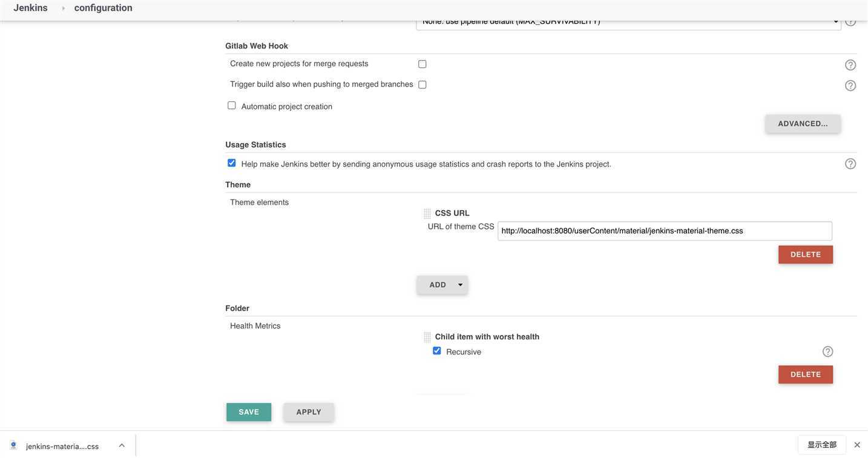Click the Automatic project creation label
This screenshot has height=458, width=868.
click(x=287, y=107)
